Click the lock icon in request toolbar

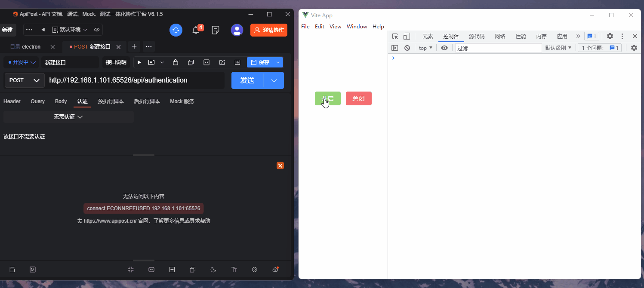pos(176,62)
